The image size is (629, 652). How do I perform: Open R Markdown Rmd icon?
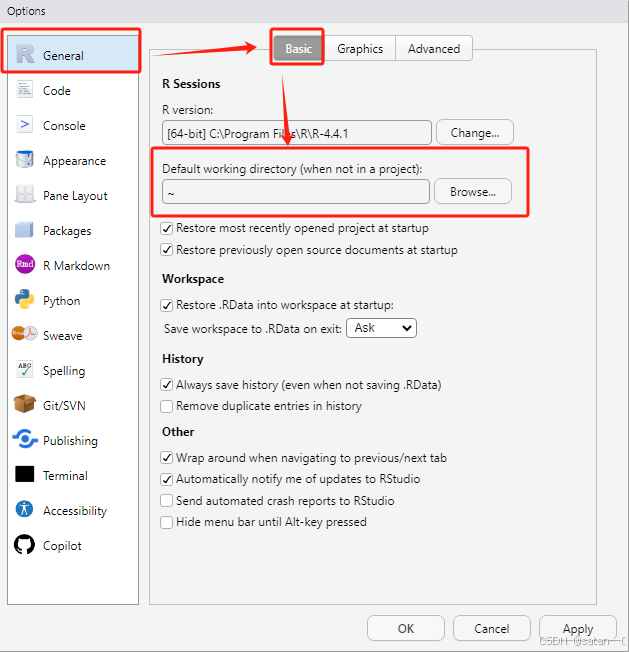pyautogui.click(x=25, y=264)
